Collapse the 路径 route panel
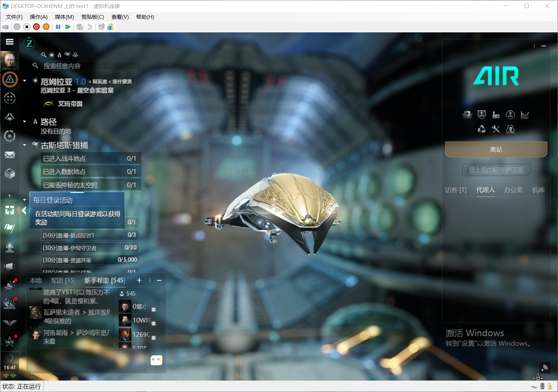 coord(24,121)
